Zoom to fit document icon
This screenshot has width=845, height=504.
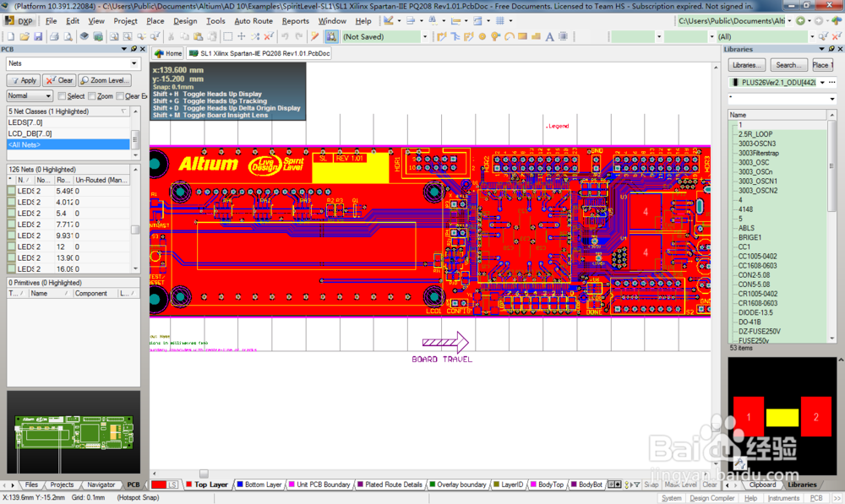point(114,36)
